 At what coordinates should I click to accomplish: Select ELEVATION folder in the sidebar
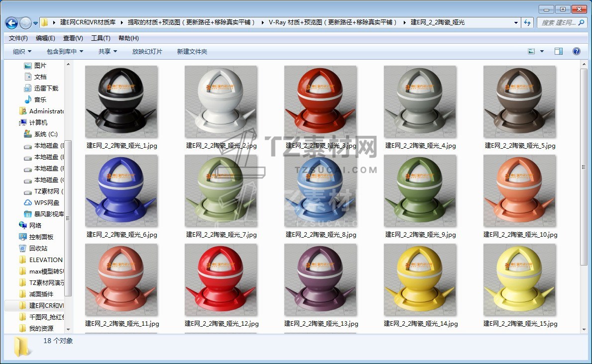click(x=41, y=260)
